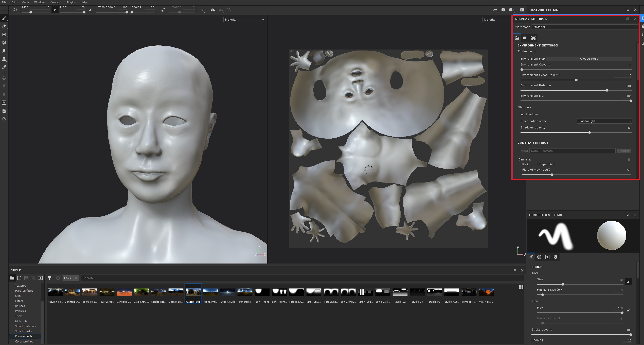
Task: Select the Polygon Fill tool
Action: [x=4, y=43]
